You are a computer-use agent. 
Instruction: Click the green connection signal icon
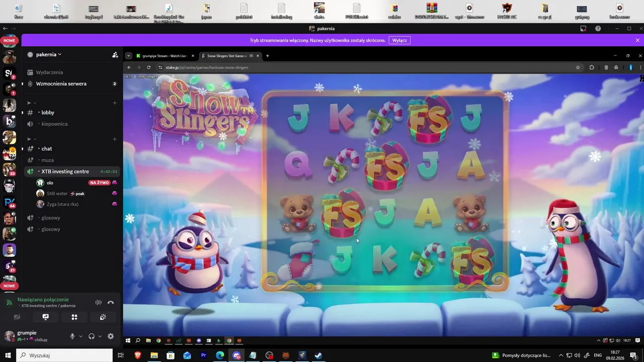(x=9, y=303)
